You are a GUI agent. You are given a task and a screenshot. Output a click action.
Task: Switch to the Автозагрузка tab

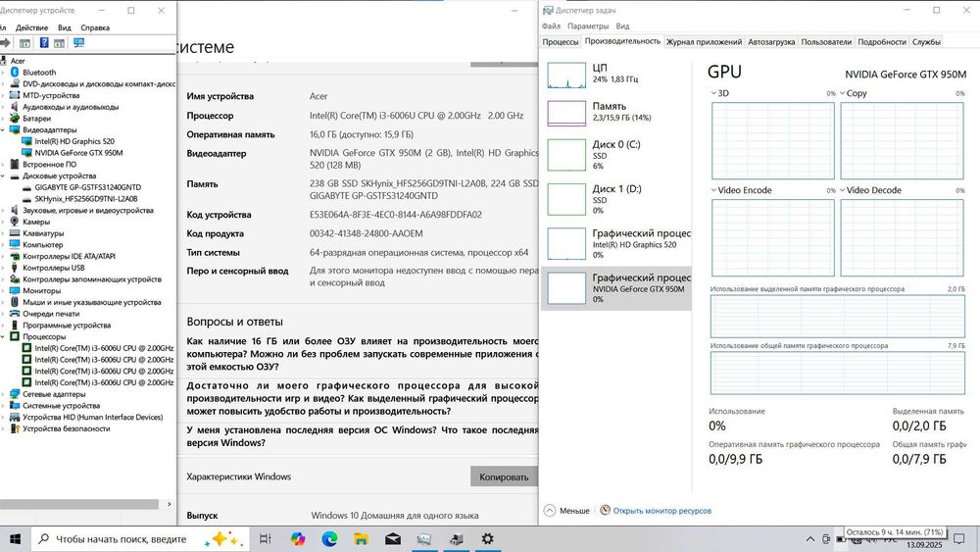coord(771,42)
